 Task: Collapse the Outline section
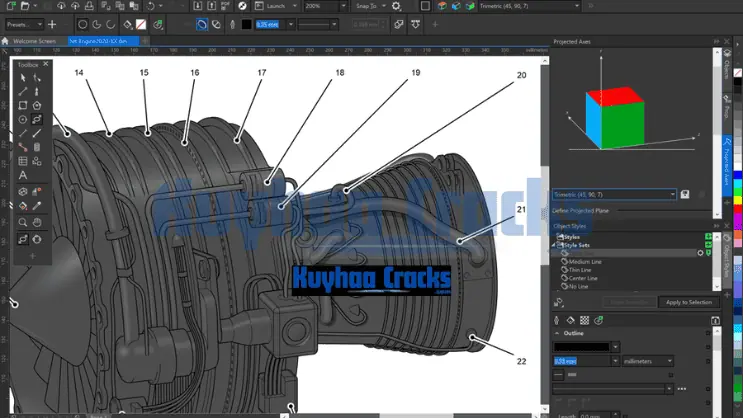point(557,333)
